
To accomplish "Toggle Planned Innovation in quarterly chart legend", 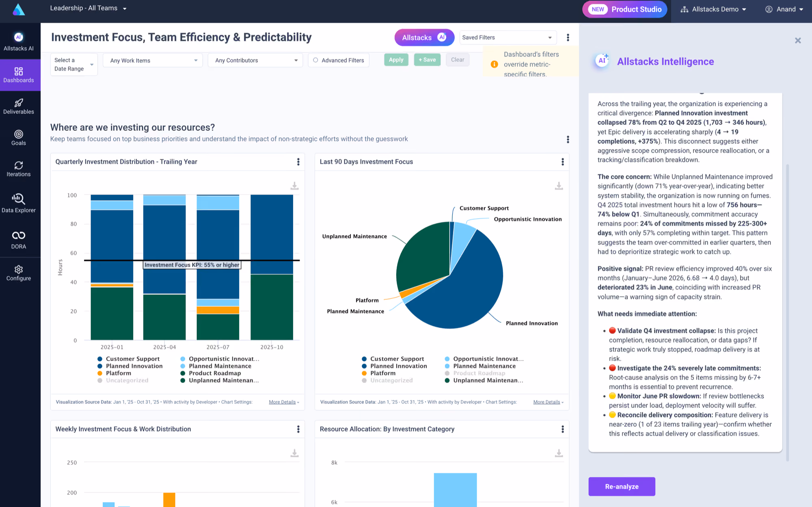I will tap(130, 366).
